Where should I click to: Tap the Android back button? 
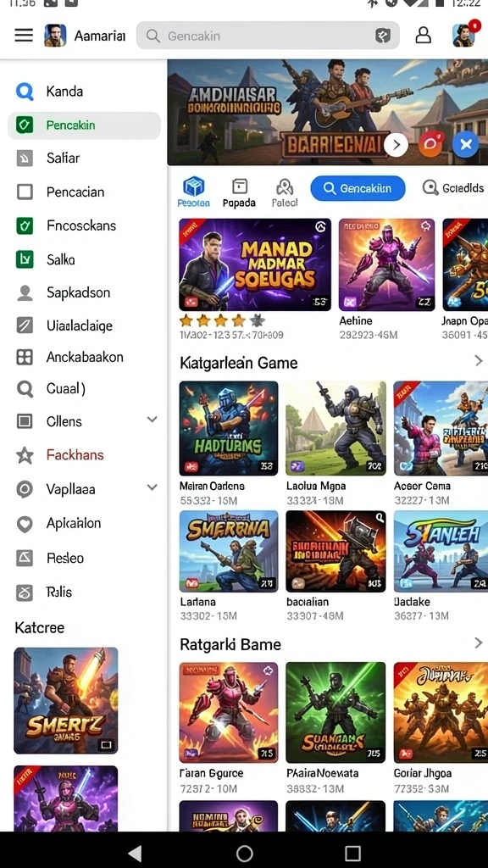(x=135, y=853)
